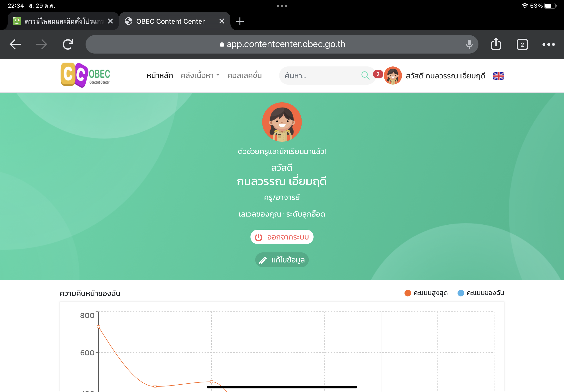The height and width of the screenshot is (392, 564).
Task: Click the large profile avatar picture
Action: click(x=282, y=122)
